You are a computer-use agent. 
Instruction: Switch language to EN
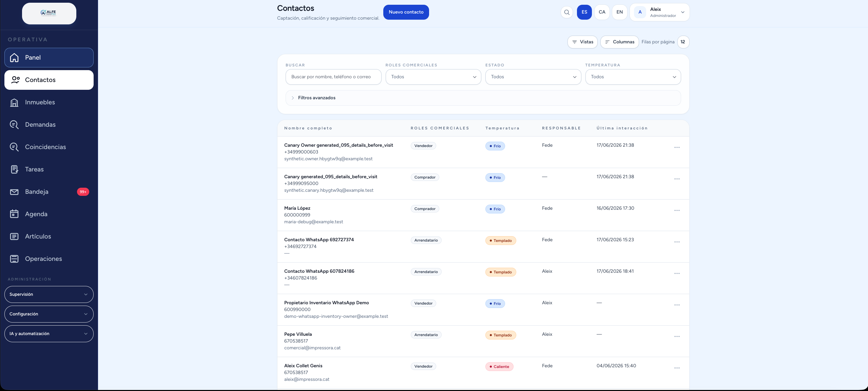click(x=619, y=12)
